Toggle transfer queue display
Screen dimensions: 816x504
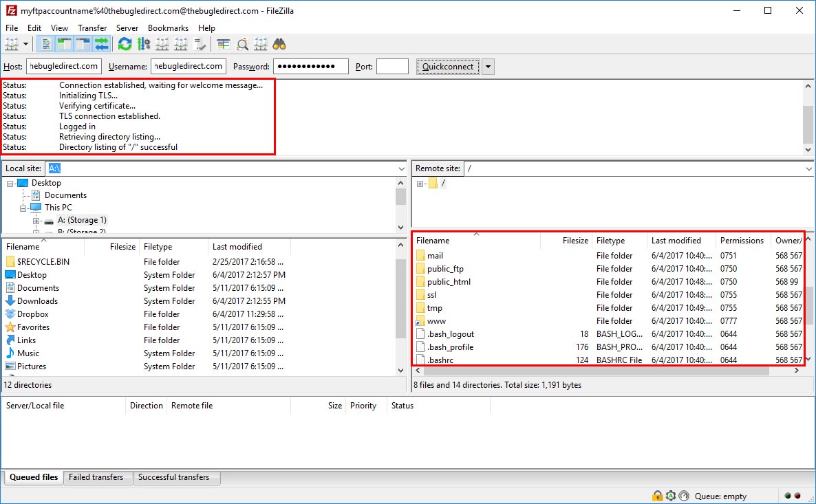102,45
